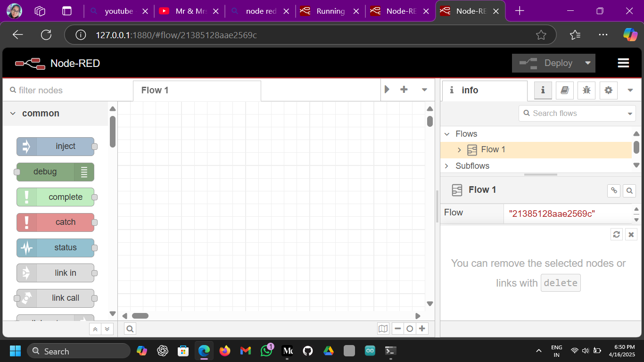Open the Search flows options dropdown

pyautogui.click(x=630, y=114)
